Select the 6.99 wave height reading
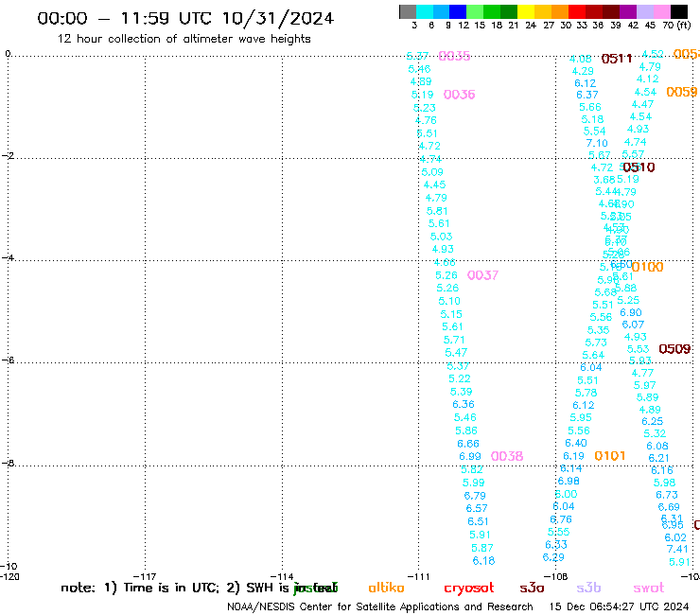Image resolution: width=700 pixels, height=615 pixels. pyautogui.click(x=470, y=456)
